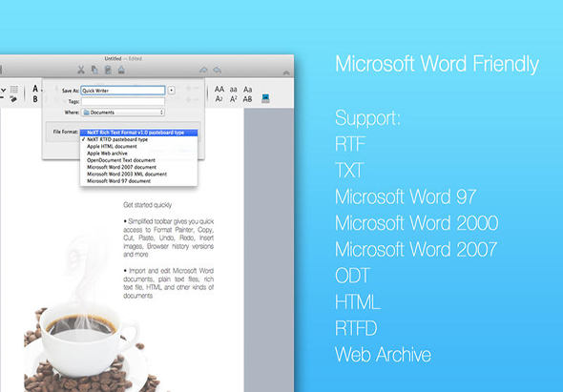Click the bold B icon

[x=35, y=99]
